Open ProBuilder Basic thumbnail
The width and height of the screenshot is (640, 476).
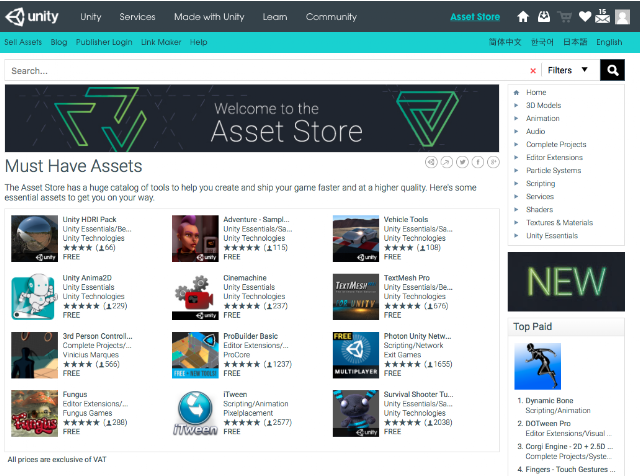(195, 355)
